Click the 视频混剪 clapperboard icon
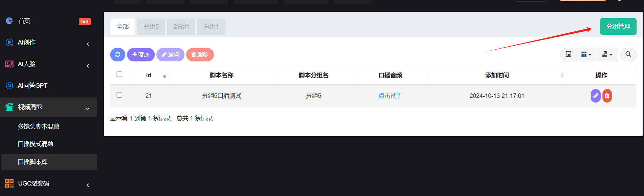 tap(9, 107)
